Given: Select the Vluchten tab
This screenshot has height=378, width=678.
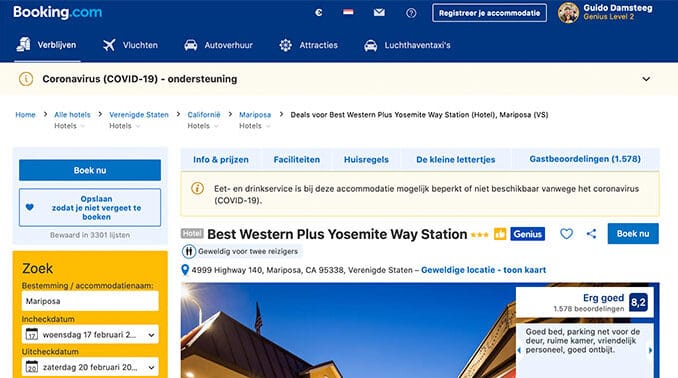Looking at the screenshot, I should coord(131,45).
